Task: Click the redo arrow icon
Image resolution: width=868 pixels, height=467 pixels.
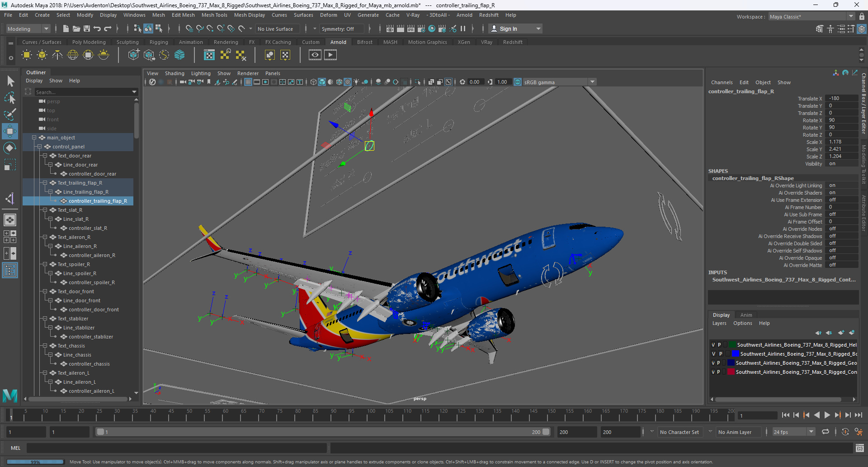Action: click(108, 29)
